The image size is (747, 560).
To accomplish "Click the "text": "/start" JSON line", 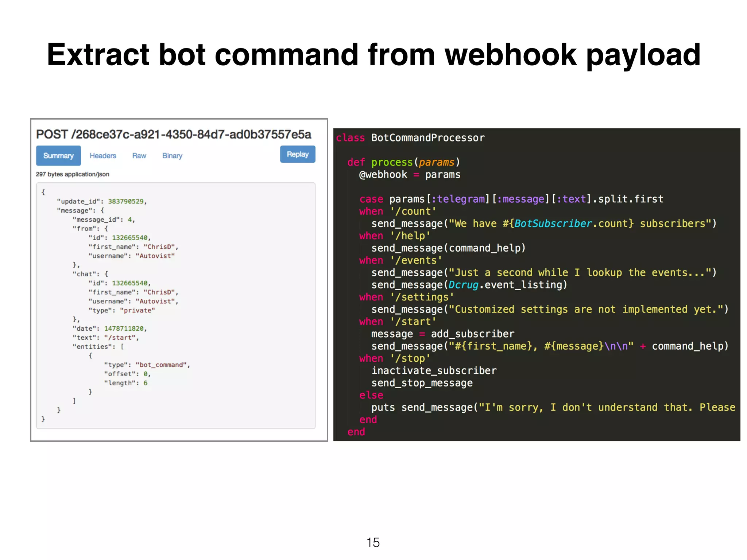I will [x=106, y=338].
